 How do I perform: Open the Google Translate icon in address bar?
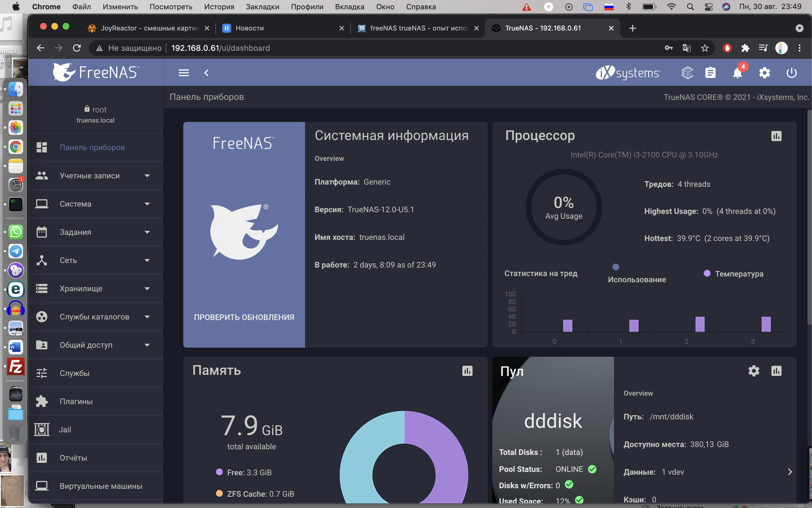pos(687,48)
